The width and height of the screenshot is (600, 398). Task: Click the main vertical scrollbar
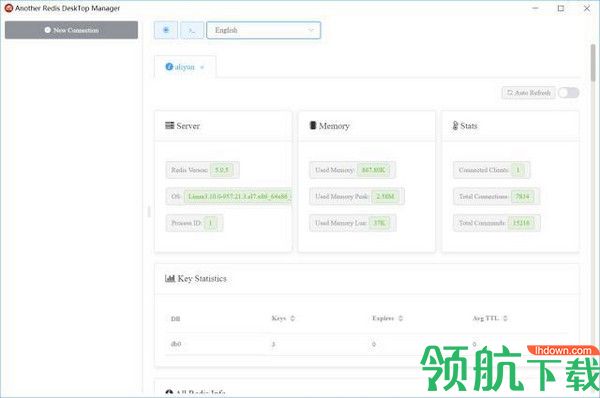(x=593, y=62)
